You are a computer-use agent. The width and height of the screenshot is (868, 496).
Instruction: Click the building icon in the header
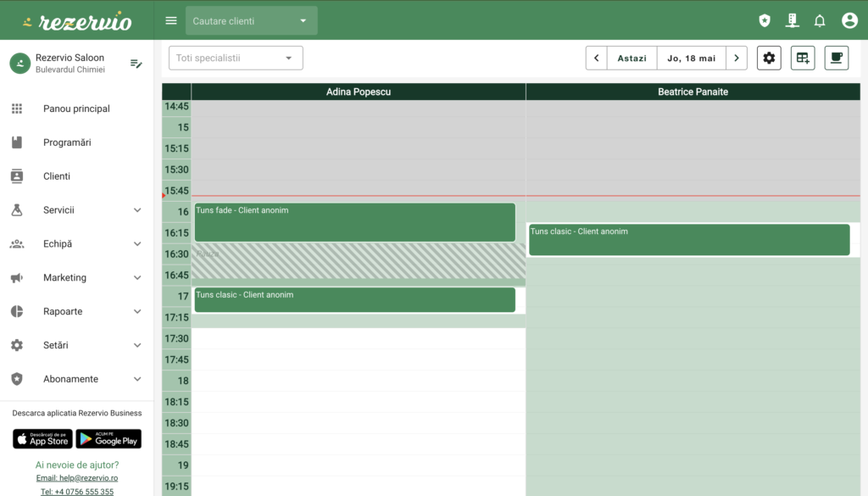point(793,20)
